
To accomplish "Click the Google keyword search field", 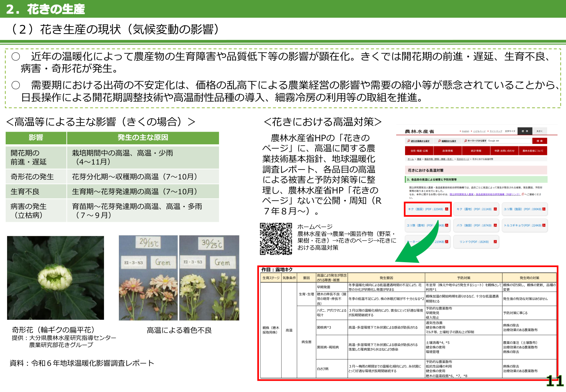I will pos(509,141).
